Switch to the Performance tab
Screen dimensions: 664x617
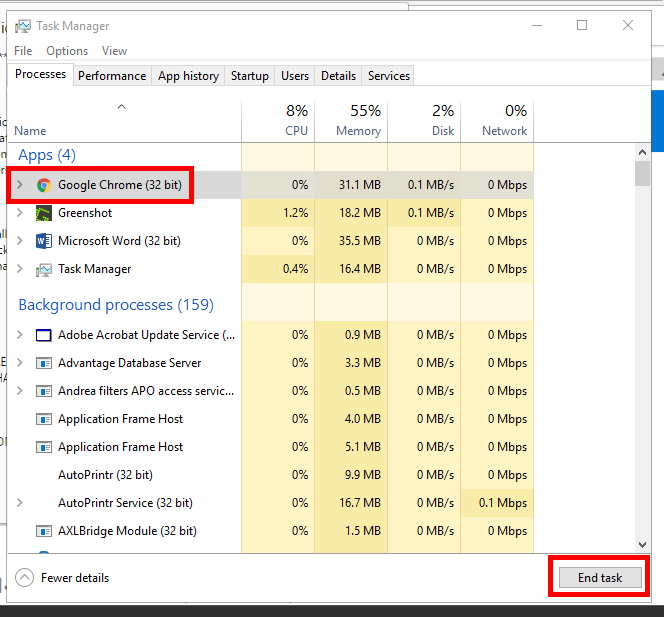tap(112, 76)
